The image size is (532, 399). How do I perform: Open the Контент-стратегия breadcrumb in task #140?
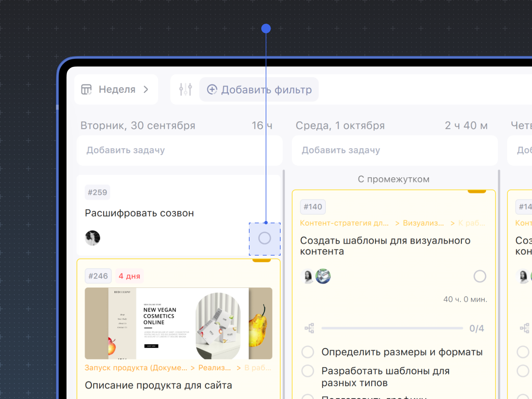[x=344, y=223]
